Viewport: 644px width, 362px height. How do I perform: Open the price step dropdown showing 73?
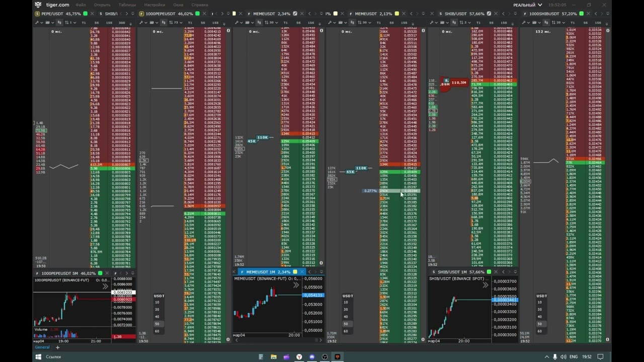pos(176,23)
